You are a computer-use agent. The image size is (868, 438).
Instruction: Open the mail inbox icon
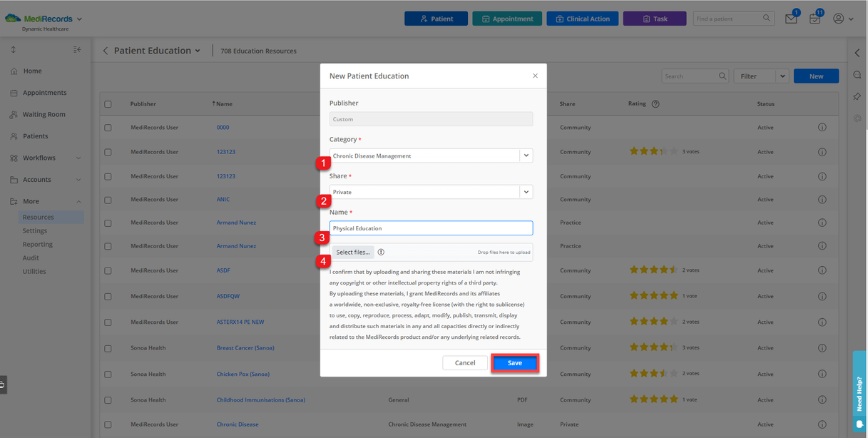pyautogui.click(x=791, y=19)
